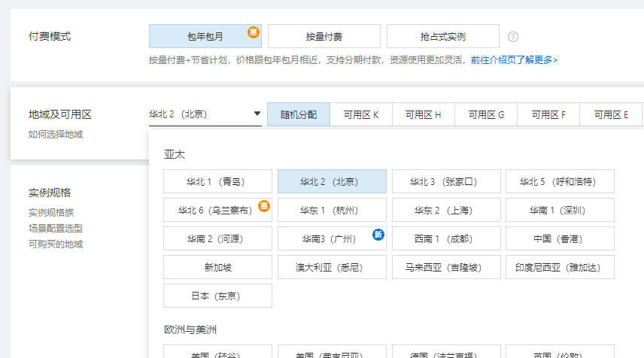
Task: Select the 随机分配 zone tab
Action: pos(299,114)
